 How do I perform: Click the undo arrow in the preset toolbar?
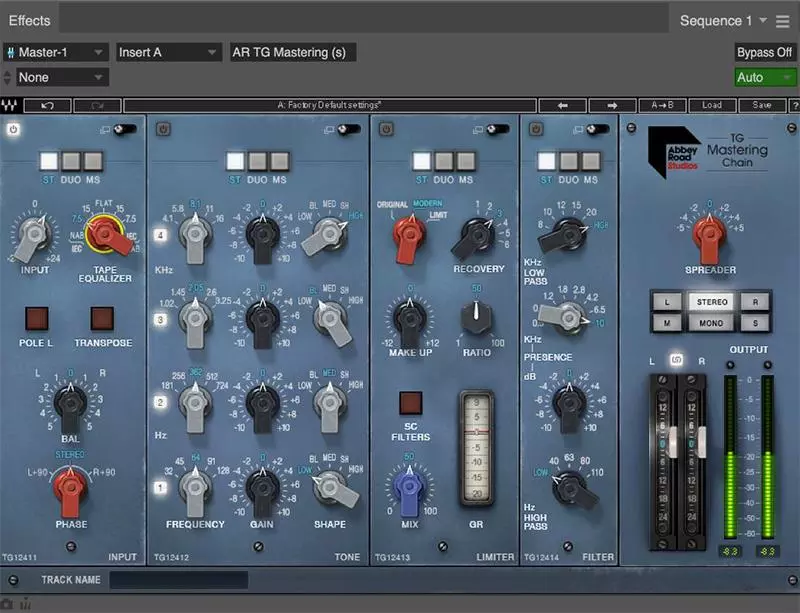(x=48, y=104)
